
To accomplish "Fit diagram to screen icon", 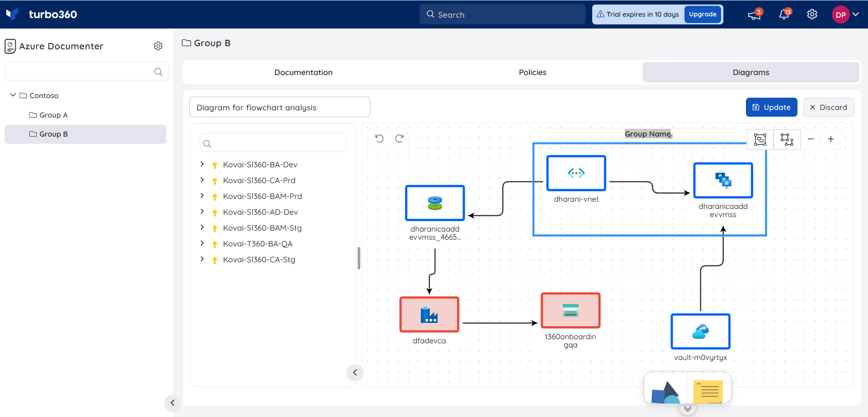I will 760,139.
